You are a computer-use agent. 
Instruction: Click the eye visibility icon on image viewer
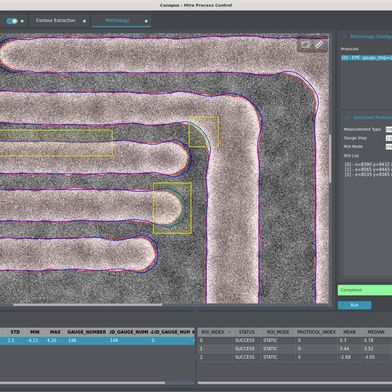click(305, 44)
